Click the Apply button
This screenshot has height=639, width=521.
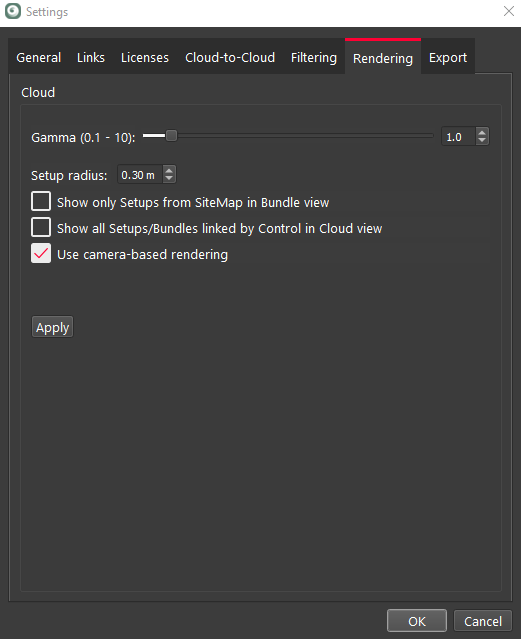[x=53, y=327]
